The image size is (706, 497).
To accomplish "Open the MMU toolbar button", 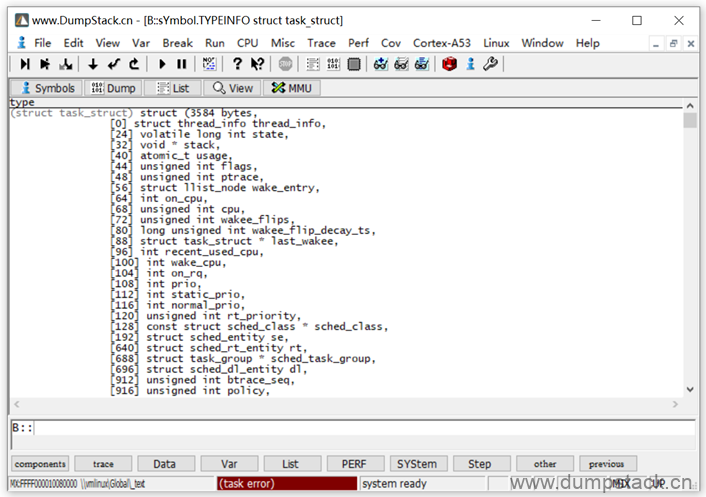I will (291, 88).
